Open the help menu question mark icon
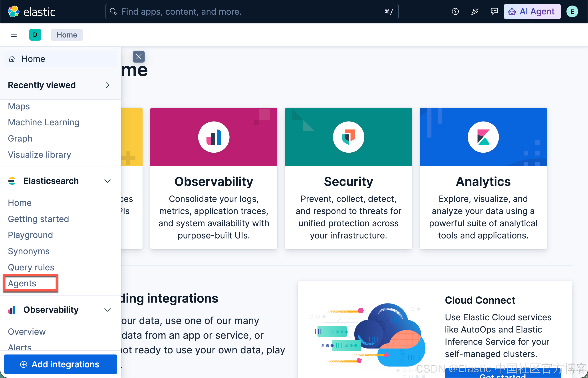 [x=455, y=12]
